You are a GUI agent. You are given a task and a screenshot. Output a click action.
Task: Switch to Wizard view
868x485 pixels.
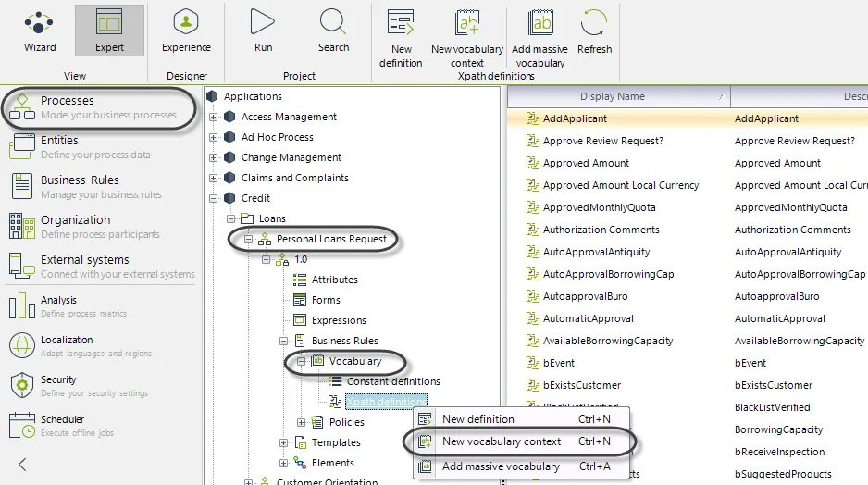[39, 31]
